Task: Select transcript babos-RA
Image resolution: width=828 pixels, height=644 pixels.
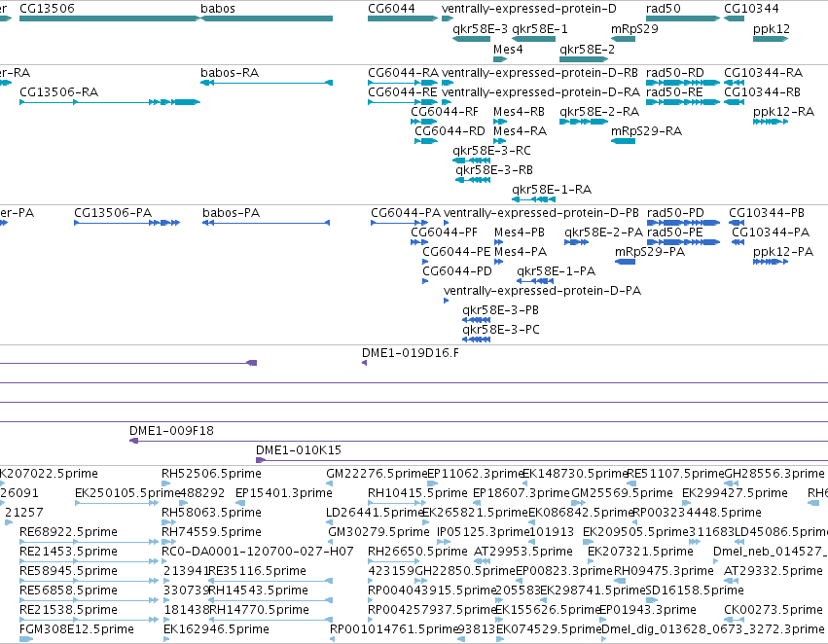Action: coord(267,83)
